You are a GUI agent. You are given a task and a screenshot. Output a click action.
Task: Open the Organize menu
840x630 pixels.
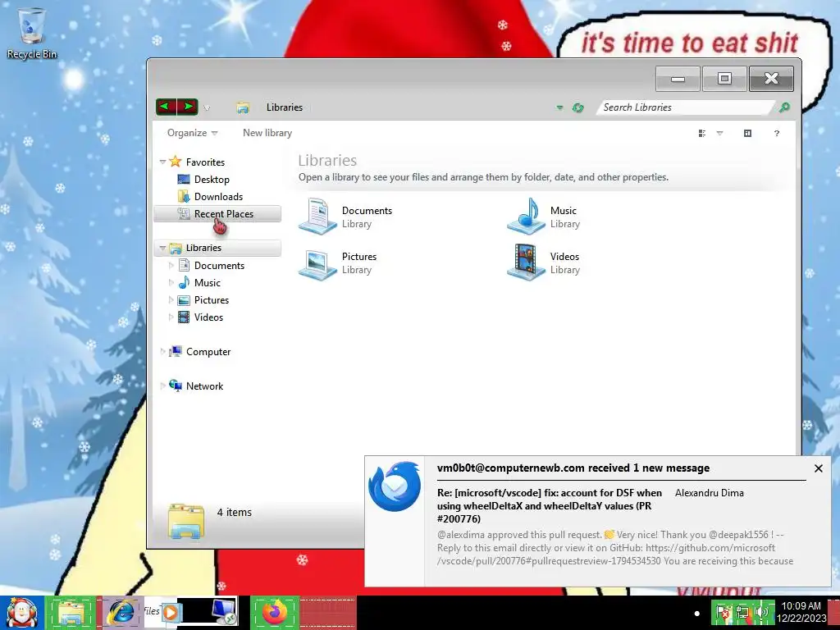[x=192, y=133]
